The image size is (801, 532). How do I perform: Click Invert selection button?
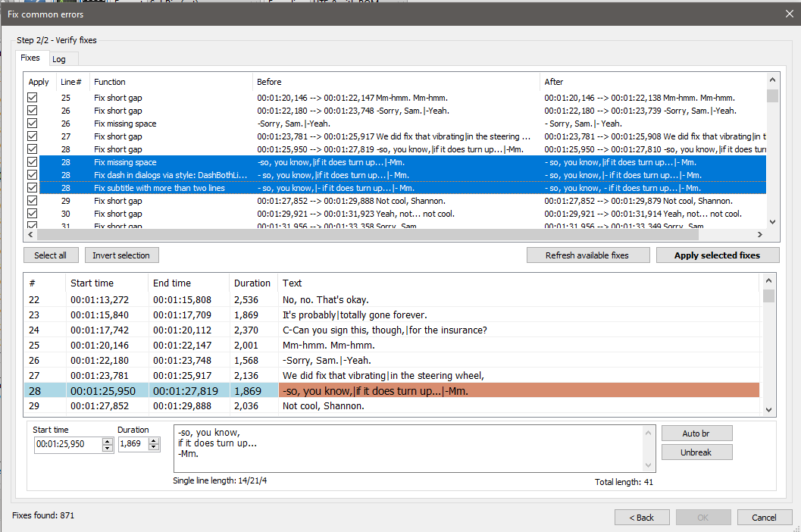pyautogui.click(x=121, y=255)
